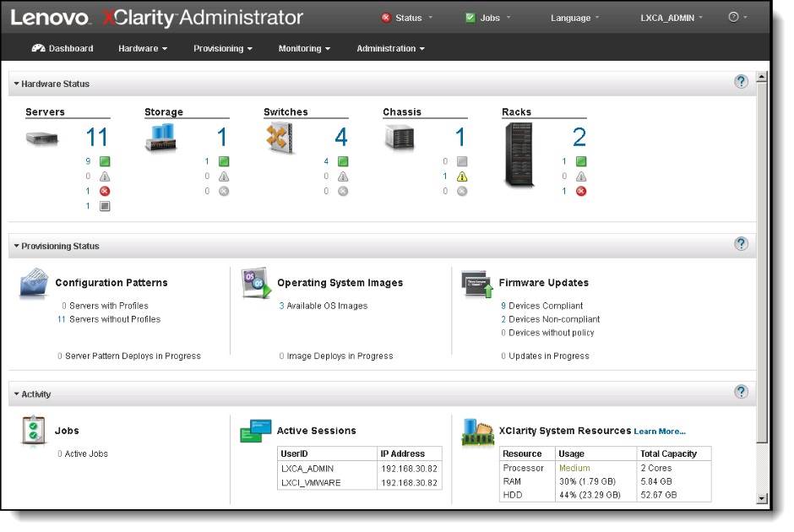Viewport: 794px width, 532px height.
Task: Click the 11 Servers without Profiles link
Action: pos(61,319)
